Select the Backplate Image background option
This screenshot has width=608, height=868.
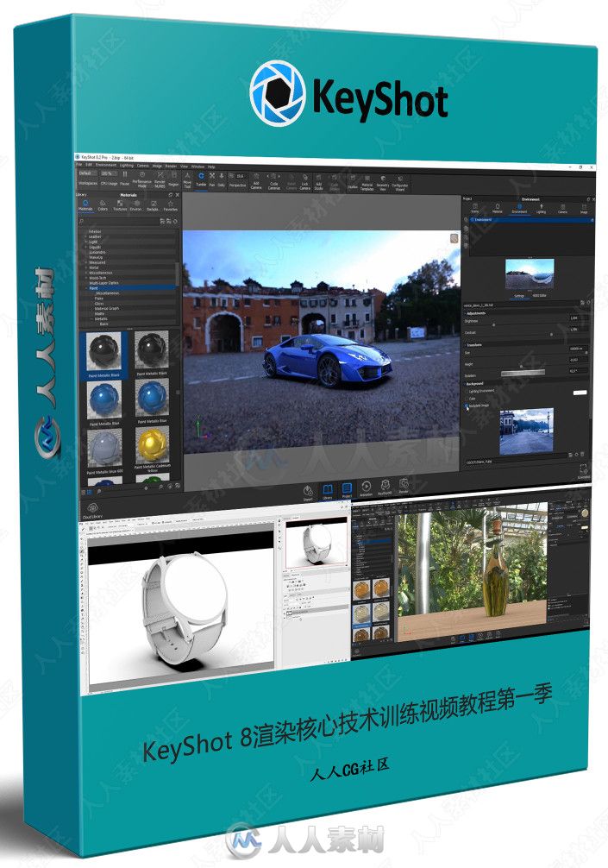(466, 406)
